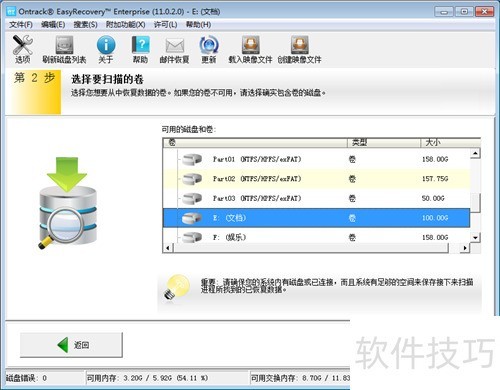Select the Part02 volume disk icon
Image resolution: width=500 pixels, height=390 pixels.
point(192,179)
